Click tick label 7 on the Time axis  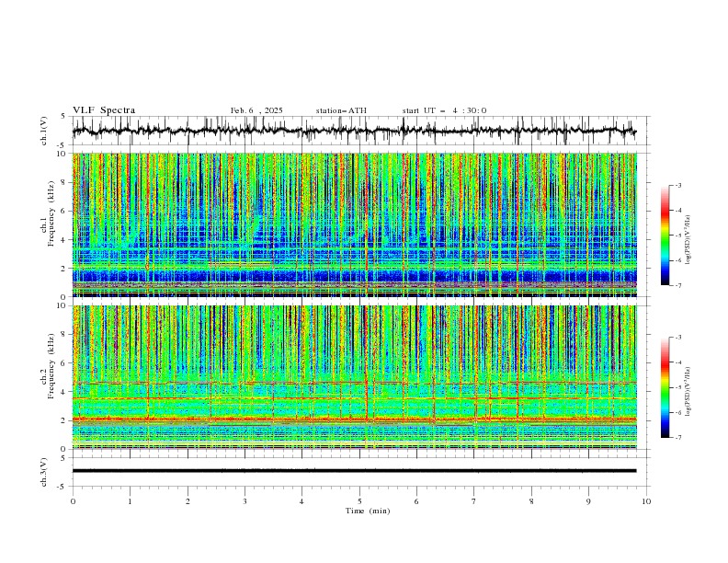click(474, 501)
